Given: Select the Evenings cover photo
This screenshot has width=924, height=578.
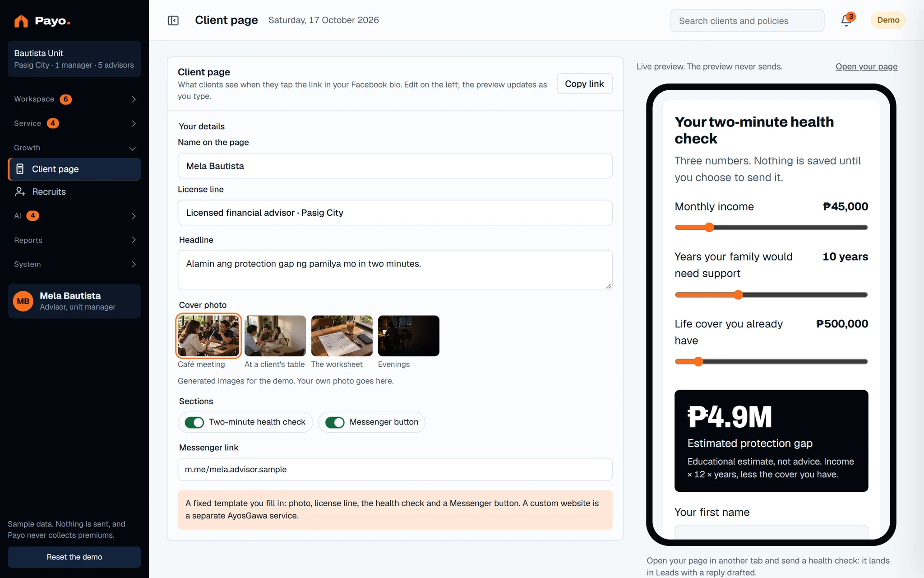Looking at the screenshot, I should click(408, 336).
